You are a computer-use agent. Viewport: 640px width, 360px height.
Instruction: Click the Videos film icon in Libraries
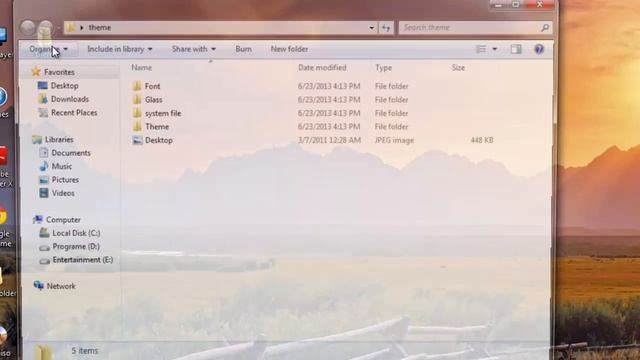tap(44, 193)
